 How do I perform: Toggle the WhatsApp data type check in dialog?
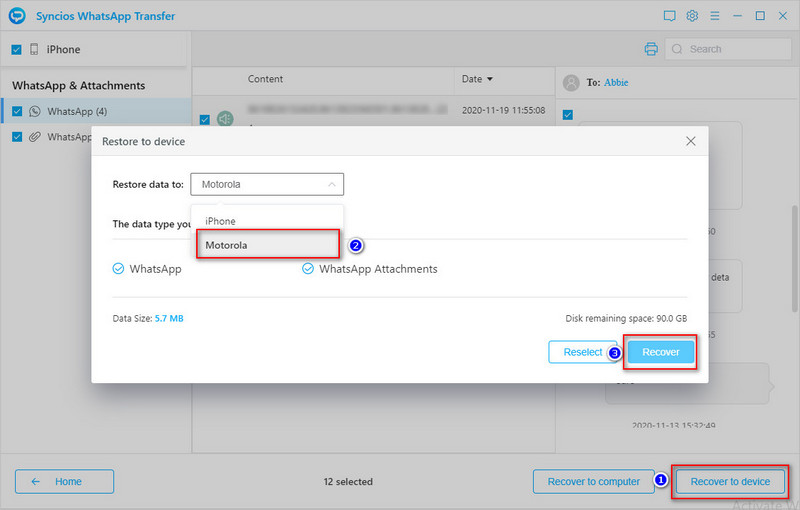coord(118,269)
